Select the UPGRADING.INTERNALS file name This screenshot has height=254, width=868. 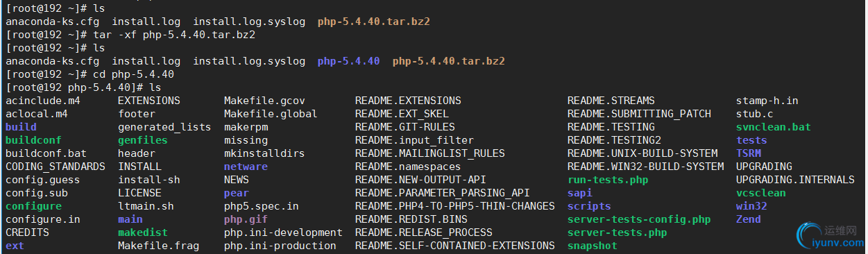pyautogui.click(x=795, y=180)
